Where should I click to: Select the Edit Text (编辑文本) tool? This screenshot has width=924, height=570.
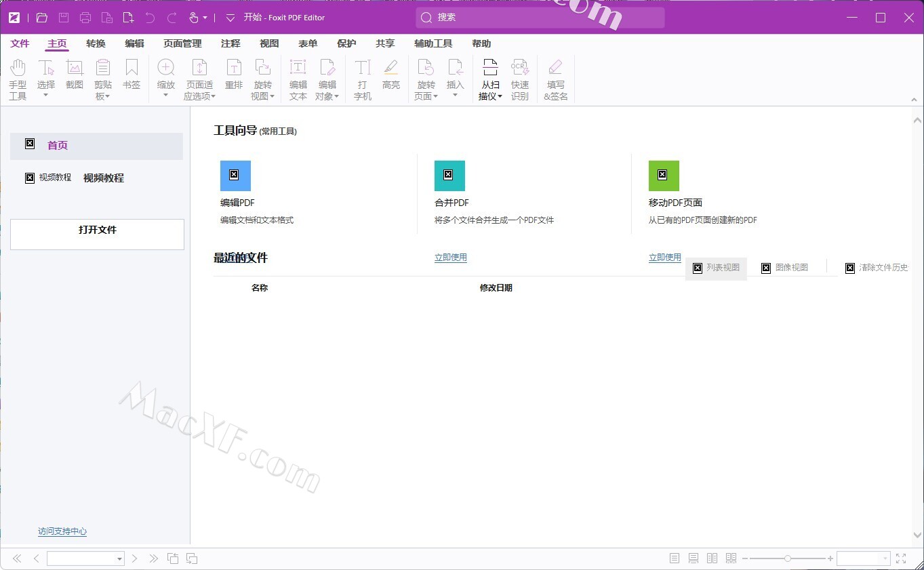coord(298,79)
